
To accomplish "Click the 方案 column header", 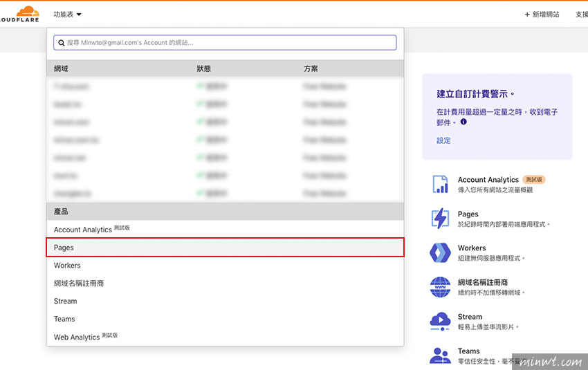I will click(x=311, y=68).
